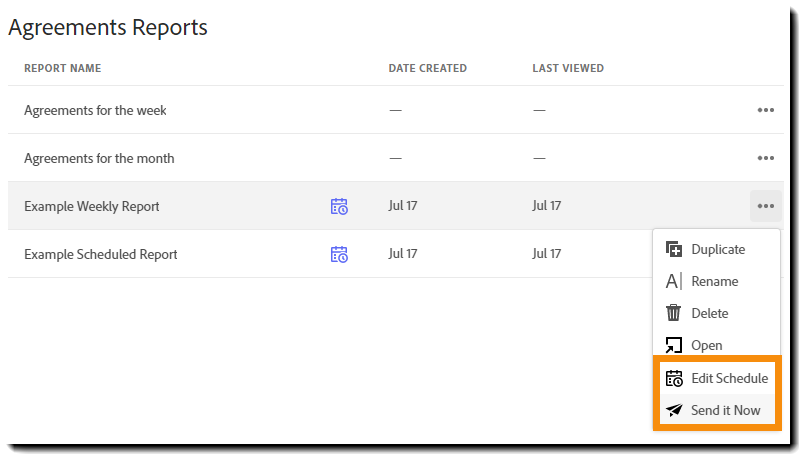This screenshot has width=799, height=454.
Task: Toggle more options menu for Example Weekly Report
Action: coord(766,206)
